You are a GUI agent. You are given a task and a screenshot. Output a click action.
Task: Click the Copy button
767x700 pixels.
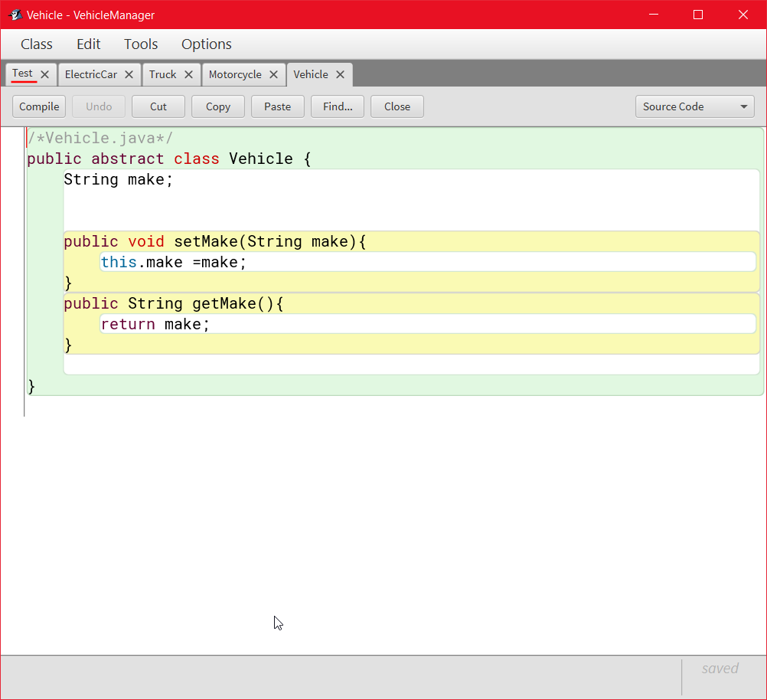coord(217,106)
